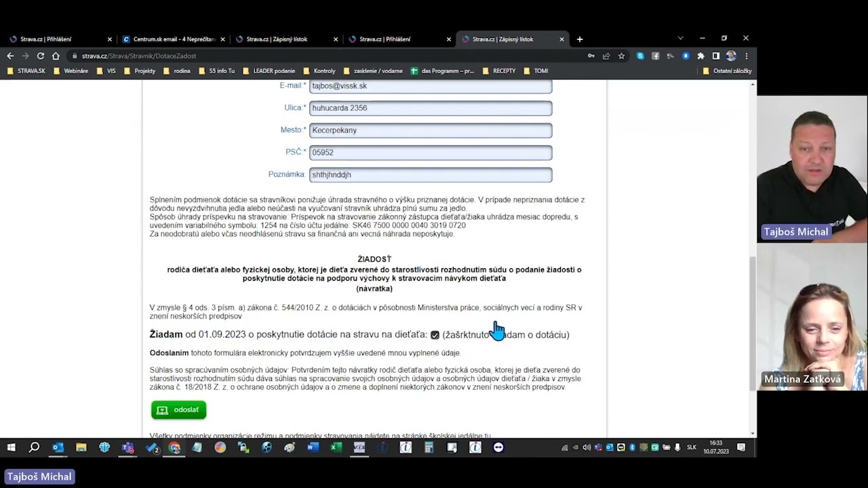Open the tab search chevron
This screenshot has width=868, height=488.
[680, 39]
